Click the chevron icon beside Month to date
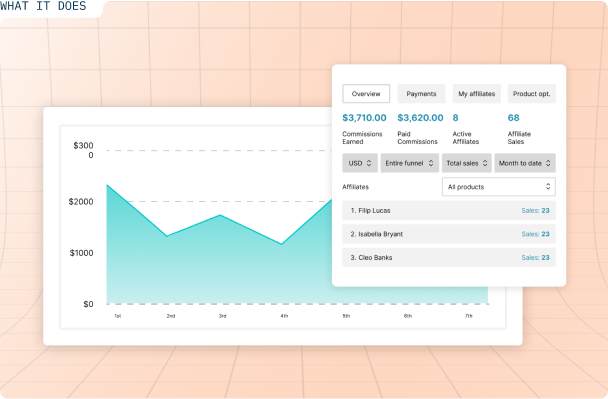608x399 pixels. pyautogui.click(x=548, y=163)
